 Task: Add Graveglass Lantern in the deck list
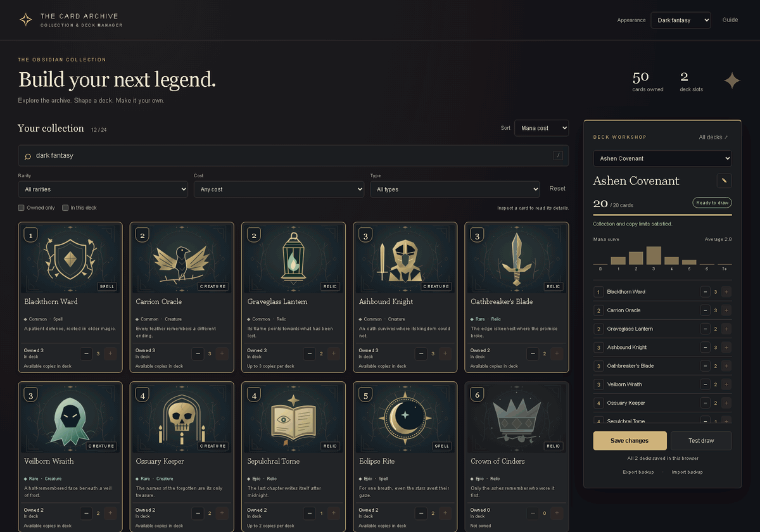pos(726,329)
